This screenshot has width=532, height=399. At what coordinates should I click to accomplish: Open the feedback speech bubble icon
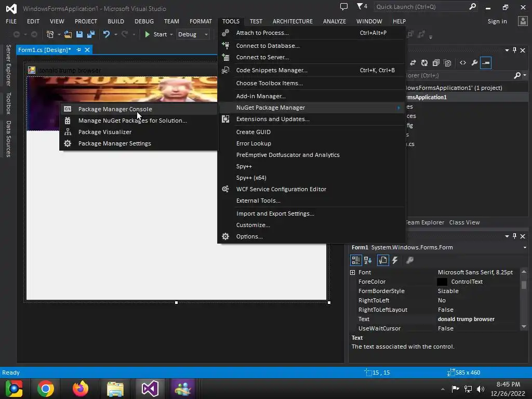pos(344,6)
